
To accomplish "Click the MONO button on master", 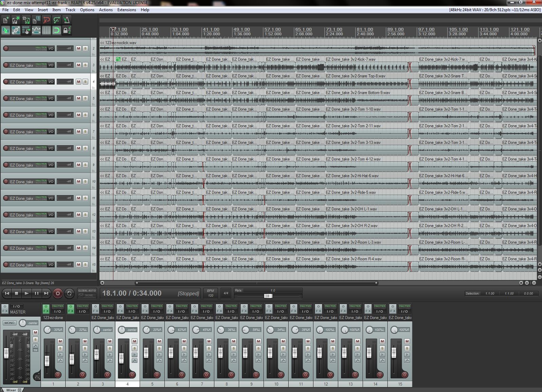I will coord(9,323).
